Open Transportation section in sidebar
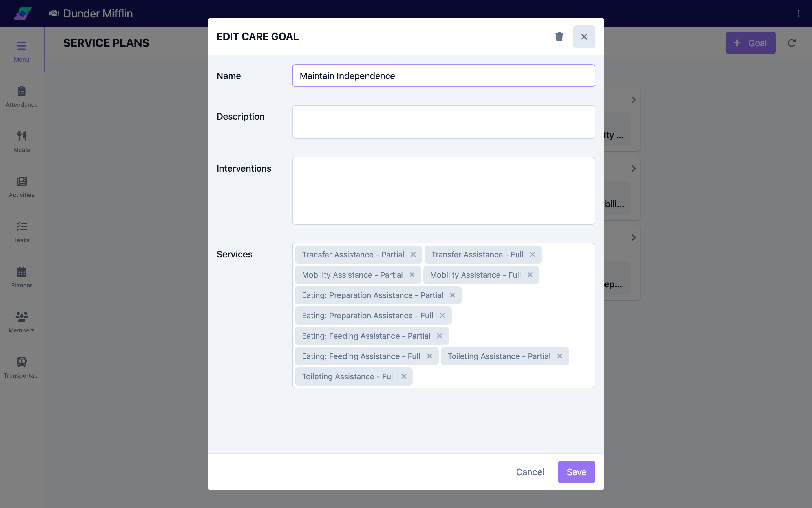The height and width of the screenshot is (508, 812). pos(21,368)
